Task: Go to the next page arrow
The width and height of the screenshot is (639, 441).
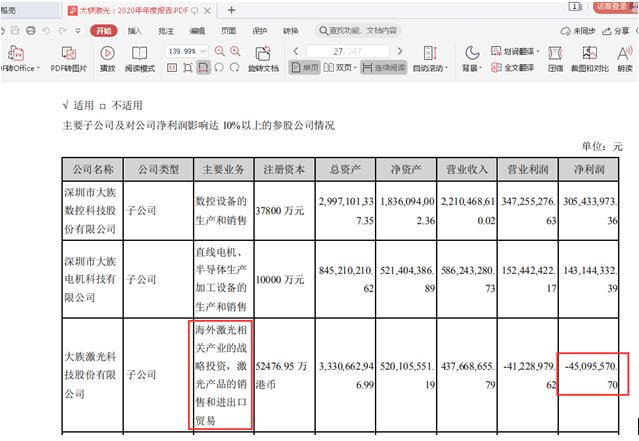Action: (x=400, y=51)
